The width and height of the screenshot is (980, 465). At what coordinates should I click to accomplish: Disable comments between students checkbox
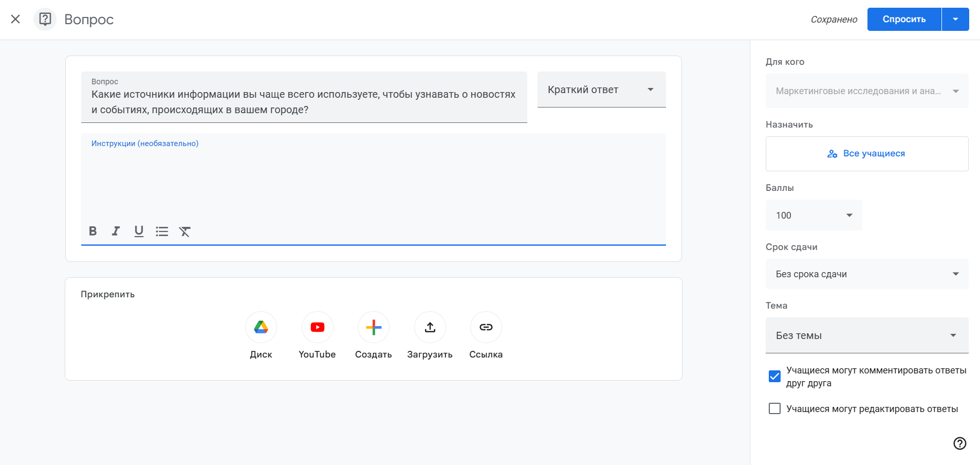(x=774, y=376)
